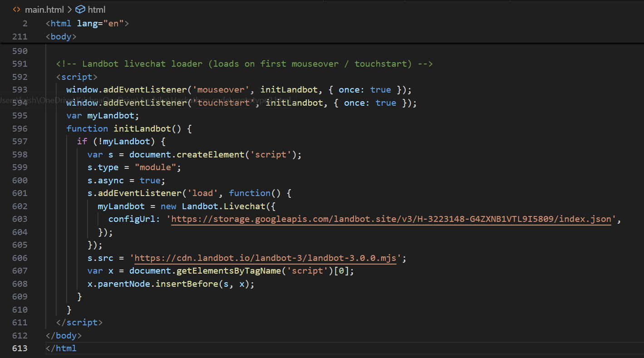The image size is (644, 358).
Task: Click line number 613 in the gutter
Action: coord(20,348)
